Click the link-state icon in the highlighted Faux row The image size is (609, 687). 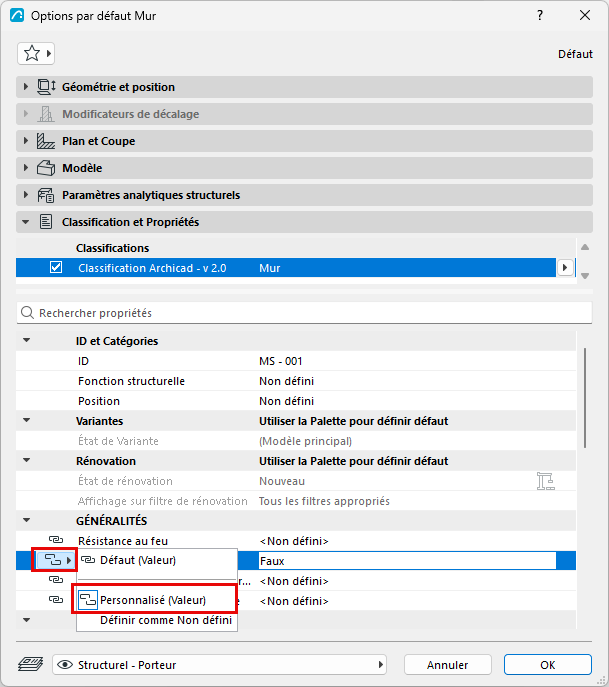point(54,560)
